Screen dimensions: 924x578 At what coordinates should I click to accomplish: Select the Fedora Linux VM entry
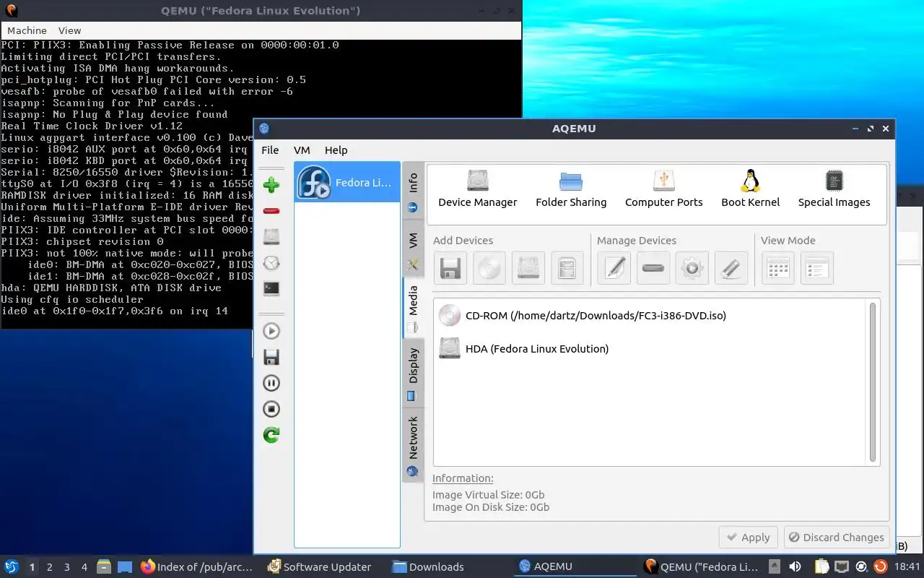(347, 182)
